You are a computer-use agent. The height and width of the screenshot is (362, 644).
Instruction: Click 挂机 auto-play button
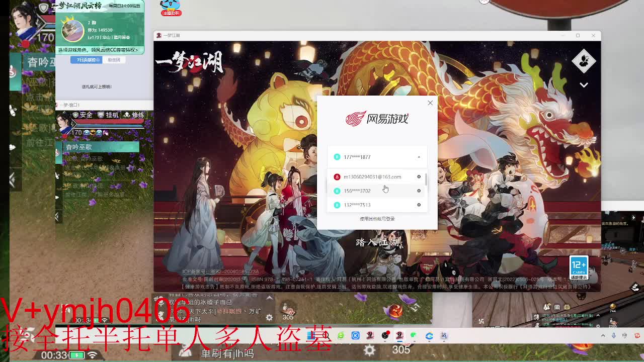[108, 115]
